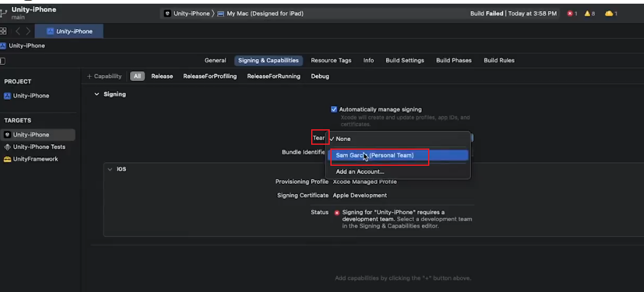Click the UnityFramework toolbox icon

7,160
